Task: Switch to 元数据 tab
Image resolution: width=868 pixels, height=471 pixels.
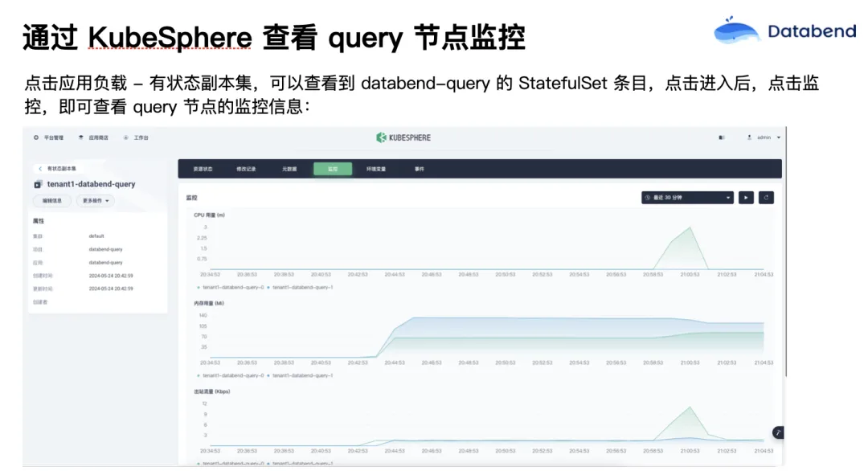Action: pos(289,169)
